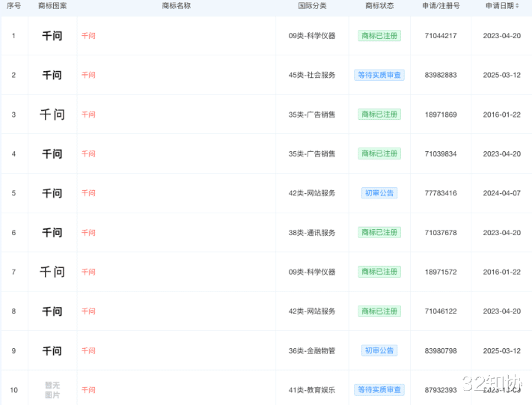
Task: Click the 等待实质审查 tag in row 10
Action: click(379, 390)
